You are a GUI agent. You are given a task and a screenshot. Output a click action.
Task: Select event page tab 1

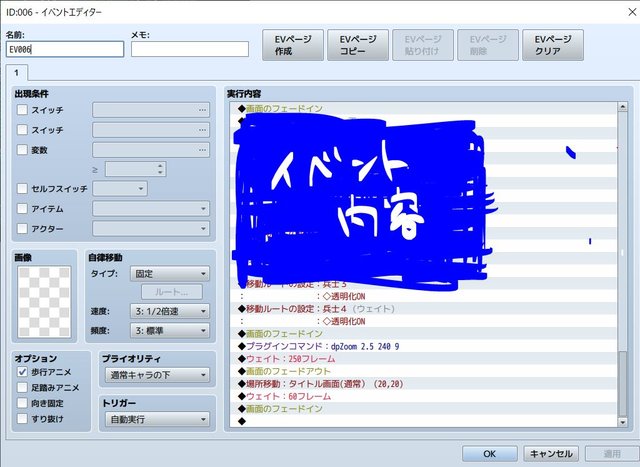click(x=17, y=73)
